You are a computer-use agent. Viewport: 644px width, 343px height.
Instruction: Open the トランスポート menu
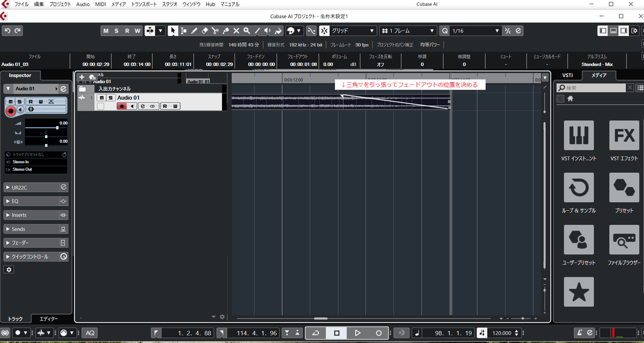pyautogui.click(x=144, y=4)
